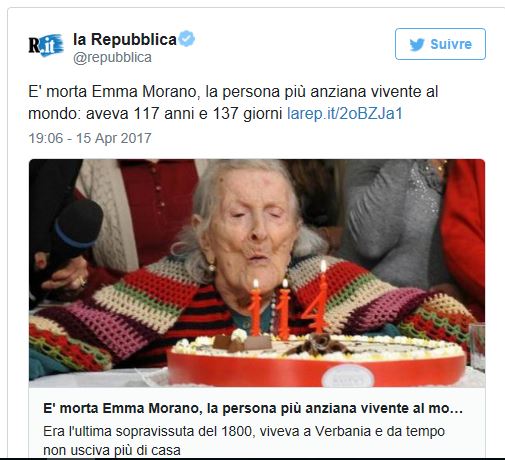
Task: Click card line "Era l'ultima sopravissuta del 1800"
Action: 149,431
